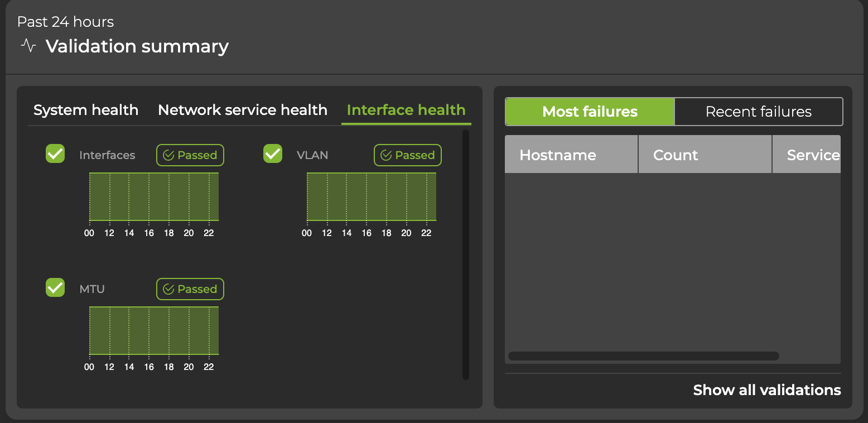The width and height of the screenshot is (868, 423).
Task: Open the Network service health tab
Action: pos(243,110)
